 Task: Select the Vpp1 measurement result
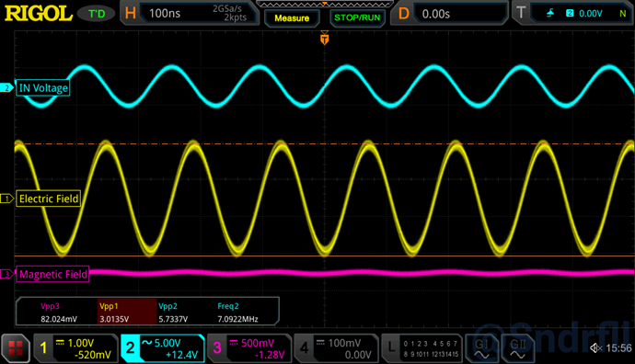pyautogui.click(x=127, y=313)
